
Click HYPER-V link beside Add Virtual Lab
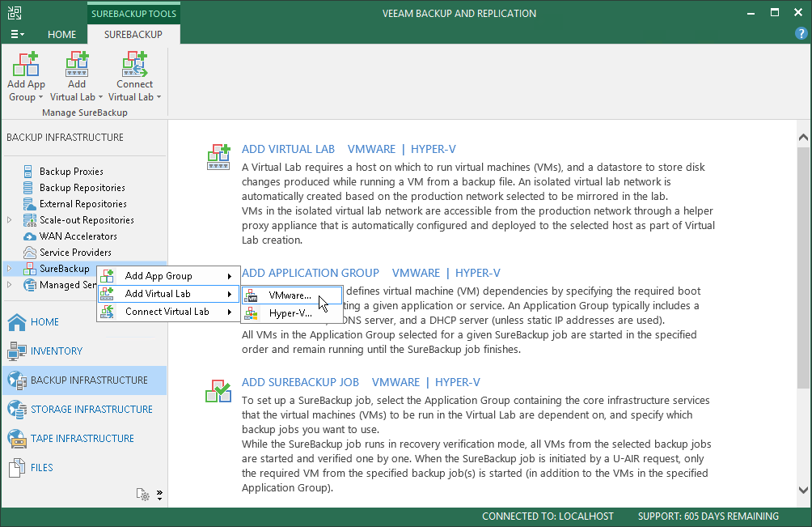click(x=433, y=149)
